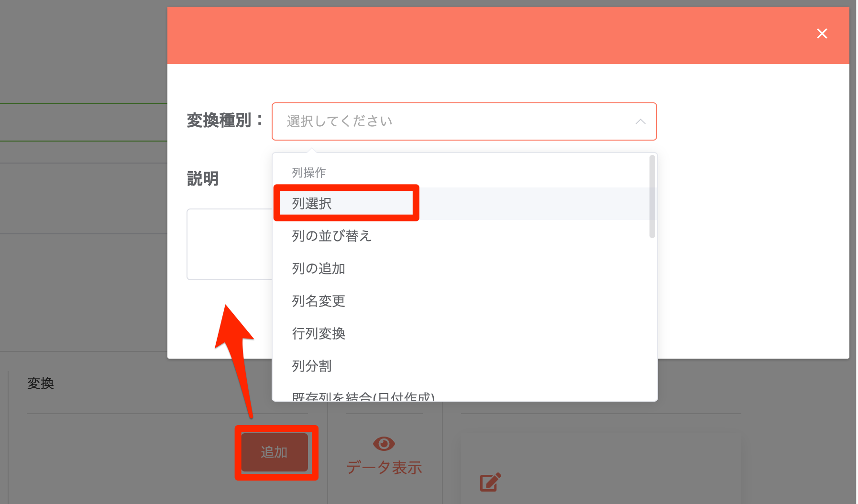Viewport: 858px width, 504px height.
Task: Choose 列の追加 from the list
Action: 318,268
